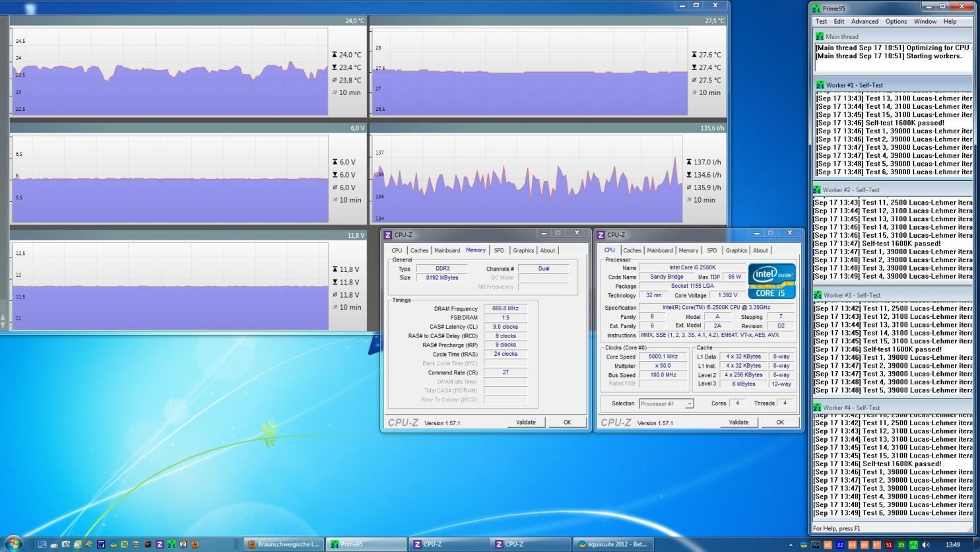Click Core Speed value 5000.1 MHz

[663, 357]
